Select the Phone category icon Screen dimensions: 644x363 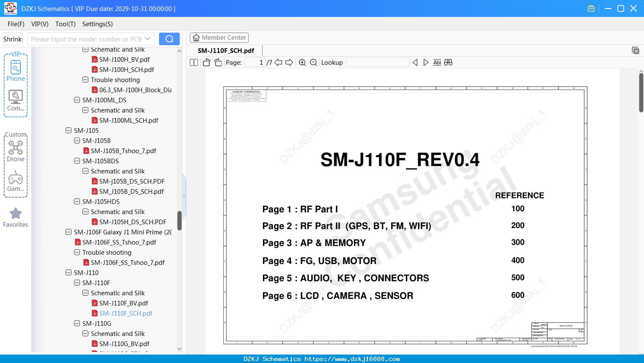16,71
